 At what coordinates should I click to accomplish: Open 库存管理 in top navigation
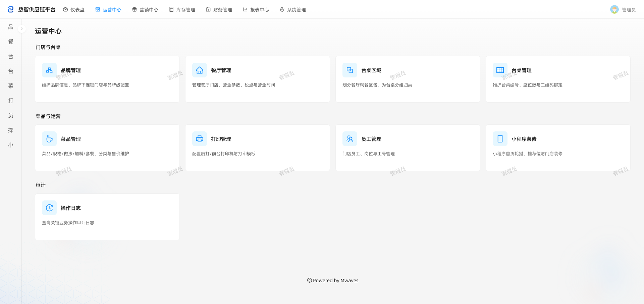click(182, 10)
